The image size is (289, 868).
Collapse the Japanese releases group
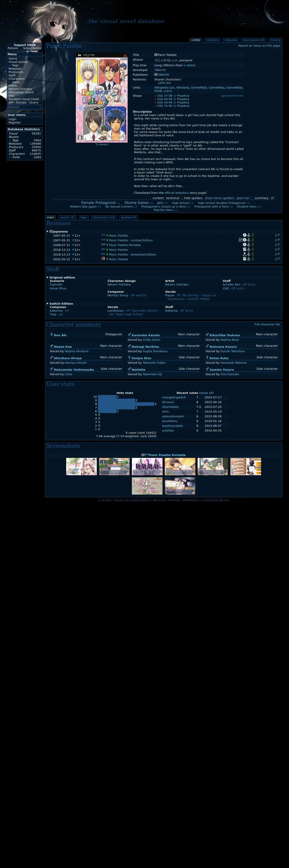click(47, 231)
